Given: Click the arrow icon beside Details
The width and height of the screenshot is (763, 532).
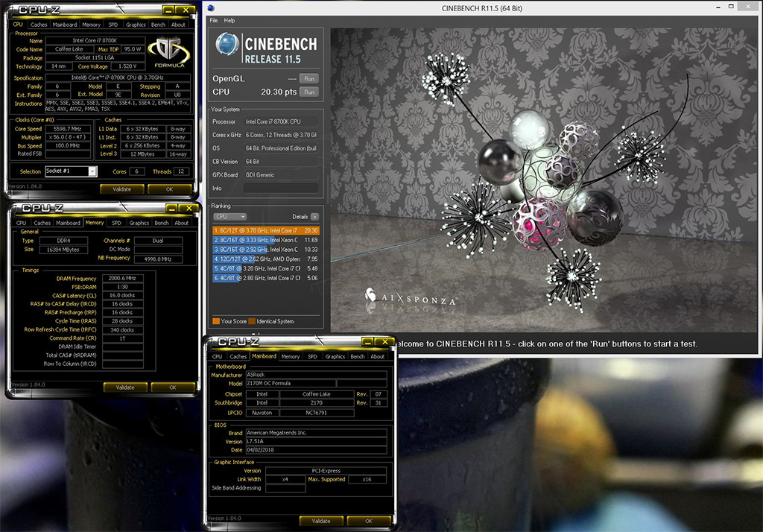Looking at the screenshot, I should click(x=315, y=217).
